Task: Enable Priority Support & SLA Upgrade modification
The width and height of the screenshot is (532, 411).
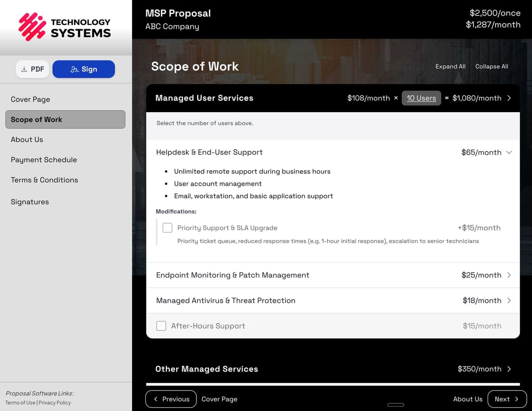Action: click(167, 227)
